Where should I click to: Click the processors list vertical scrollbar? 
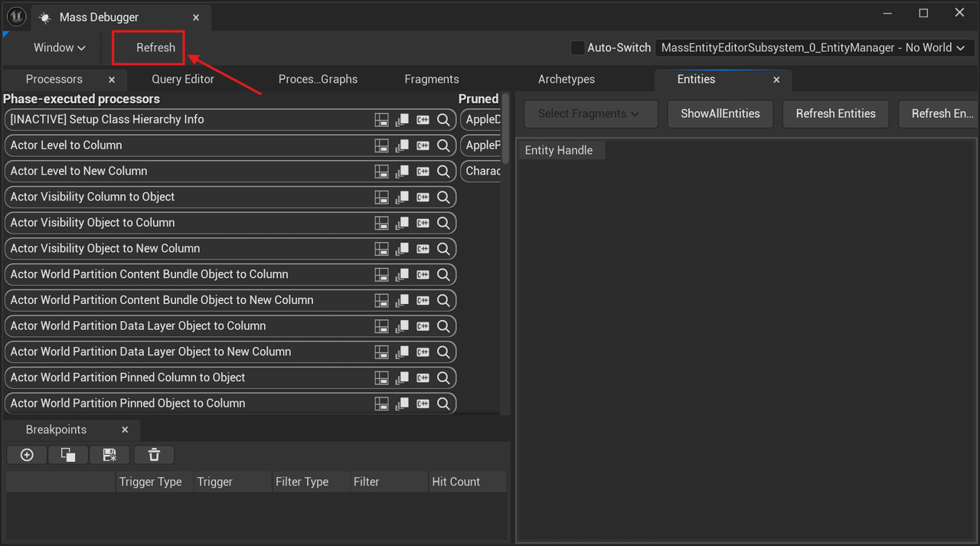point(505,127)
